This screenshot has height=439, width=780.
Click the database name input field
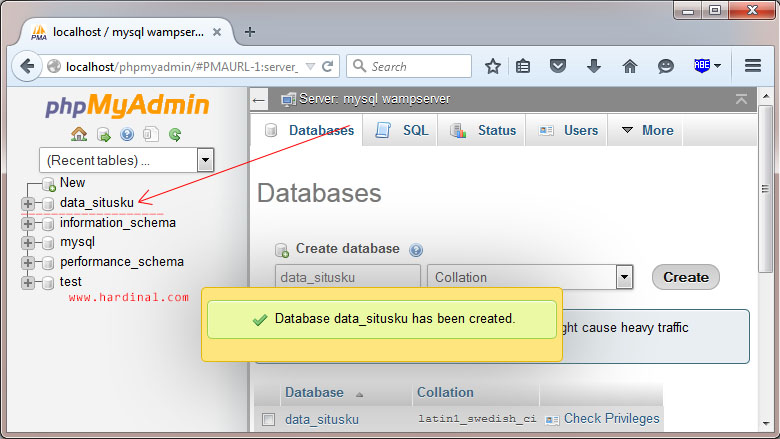pos(348,277)
